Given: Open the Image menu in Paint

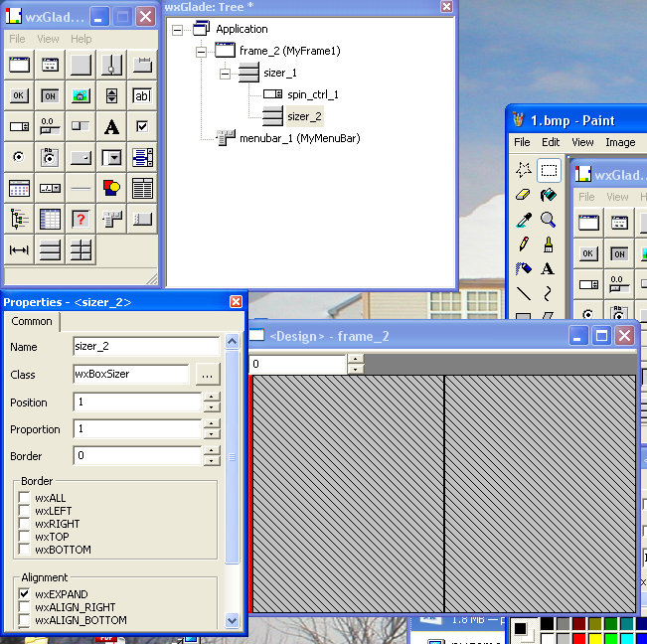Looking at the screenshot, I should tap(620, 142).
